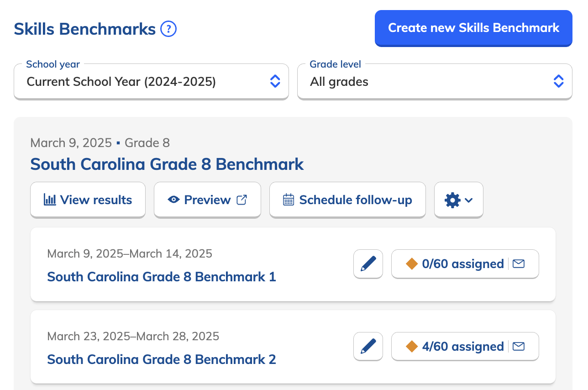
Task: Open the School year dropdown
Action: pos(151,82)
